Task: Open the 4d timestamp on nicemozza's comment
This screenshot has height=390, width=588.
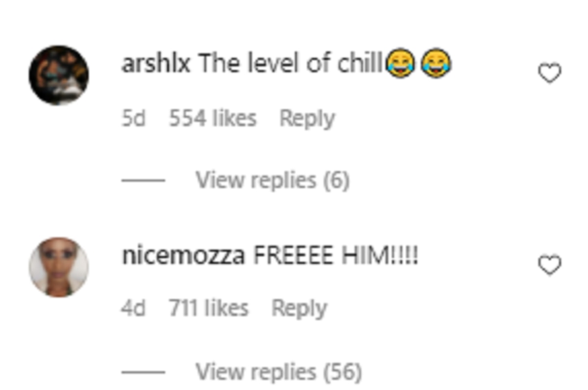Action: 133,309
